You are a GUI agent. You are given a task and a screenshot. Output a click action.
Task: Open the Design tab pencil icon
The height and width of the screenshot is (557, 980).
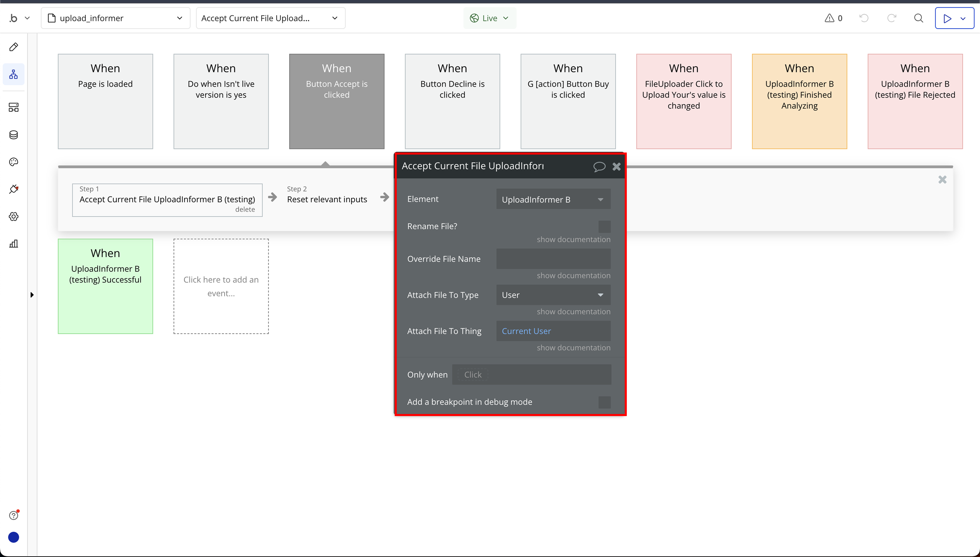click(13, 47)
